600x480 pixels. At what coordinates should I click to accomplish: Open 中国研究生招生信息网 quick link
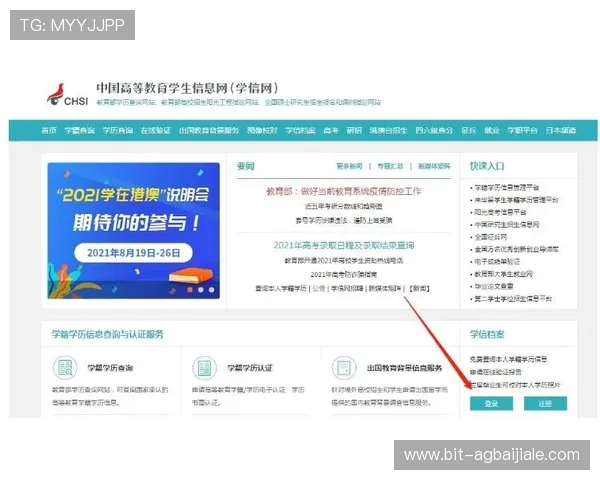coord(507,225)
